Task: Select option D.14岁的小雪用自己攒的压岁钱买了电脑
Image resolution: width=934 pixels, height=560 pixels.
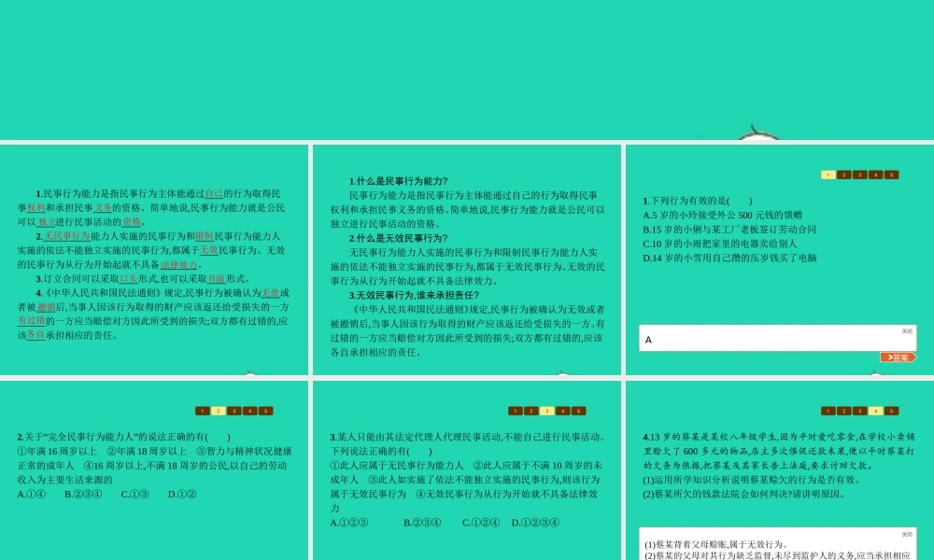Action: point(729,259)
